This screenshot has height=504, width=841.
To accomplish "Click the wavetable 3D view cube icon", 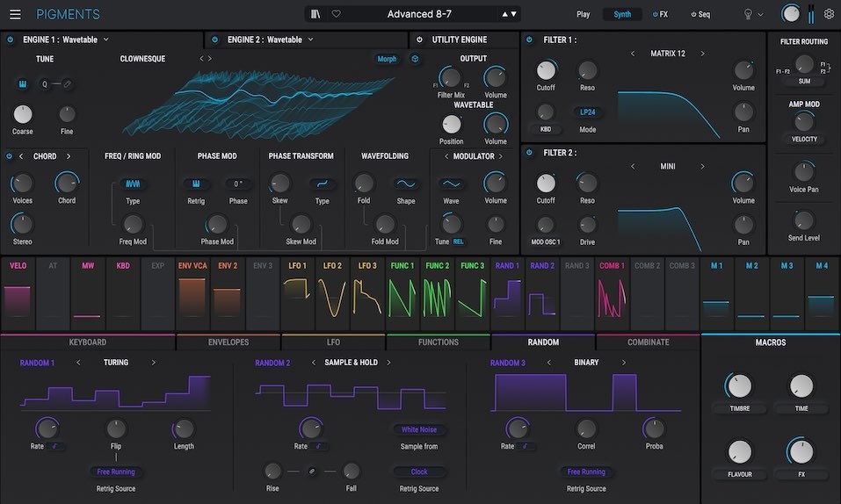I will point(415,59).
